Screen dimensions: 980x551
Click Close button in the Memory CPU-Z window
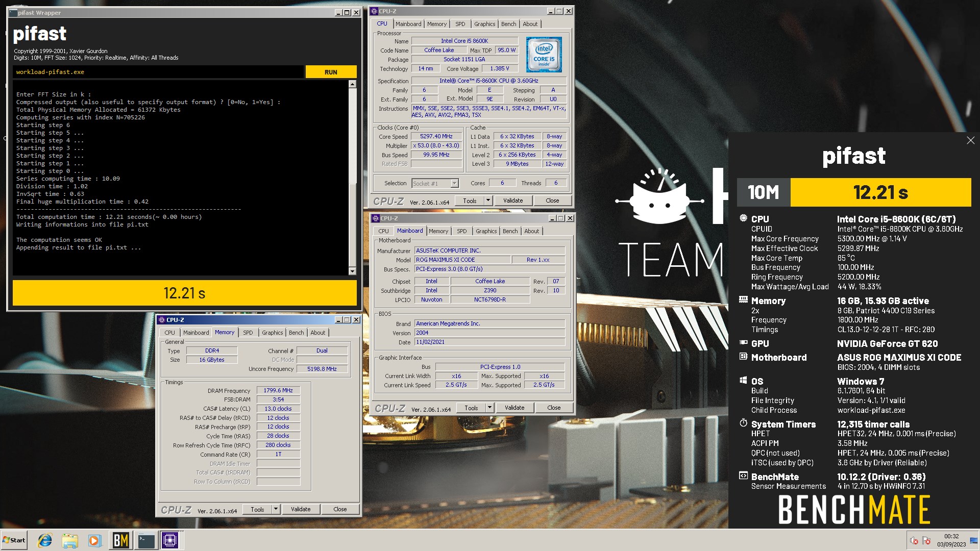click(x=340, y=509)
